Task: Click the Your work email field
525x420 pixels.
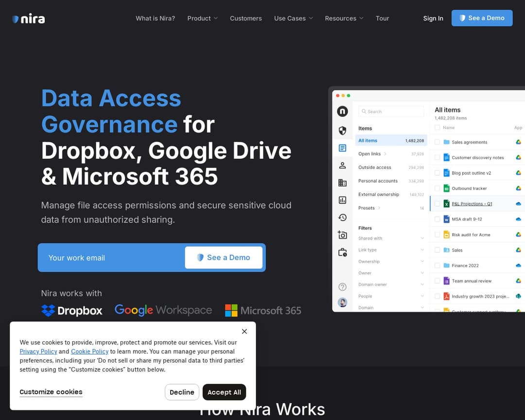Action: point(112,258)
